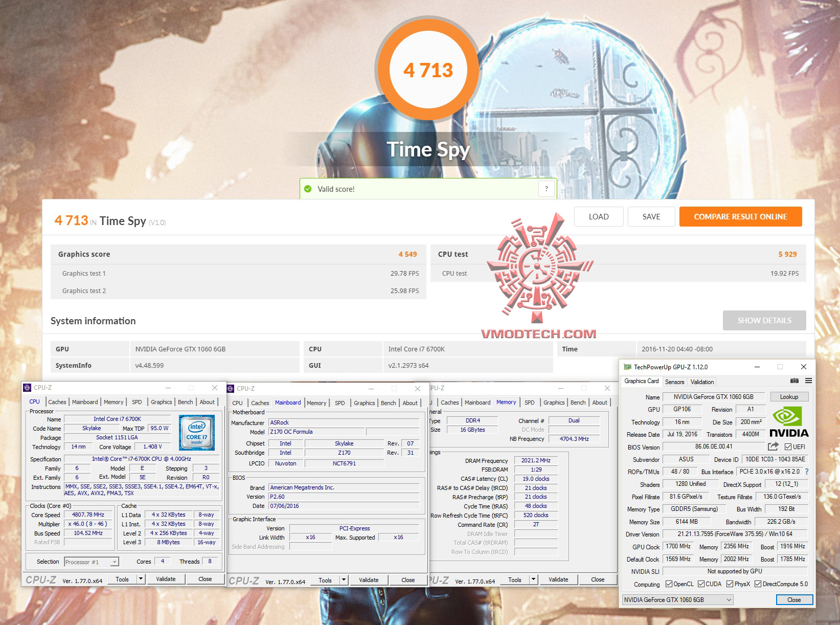840x625 pixels.
Task: Click the Bus Interface question mark in GPU-Z
Action: [x=807, y=472]
